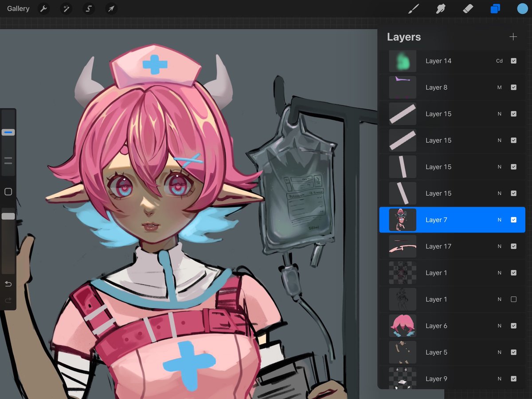
Task: Return to the Gallery
Action: 18,8
